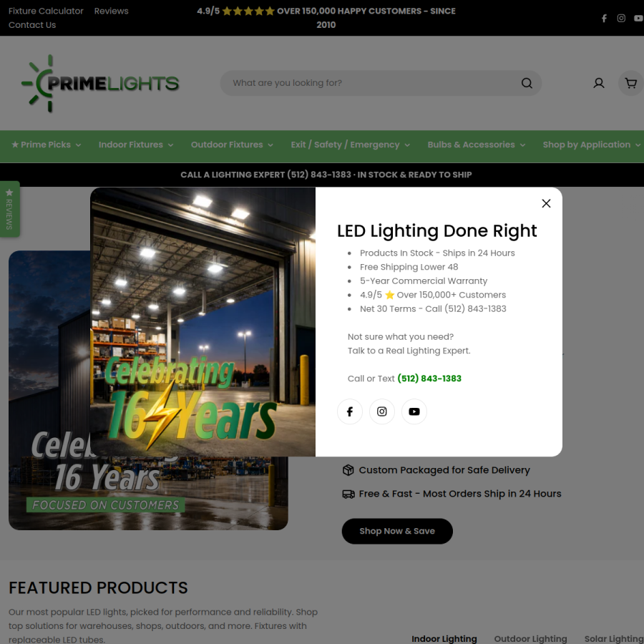Viewport: 644px width, 644px height.
Task: Click Shop Now & Save button
Action: [x=397, y=531]
